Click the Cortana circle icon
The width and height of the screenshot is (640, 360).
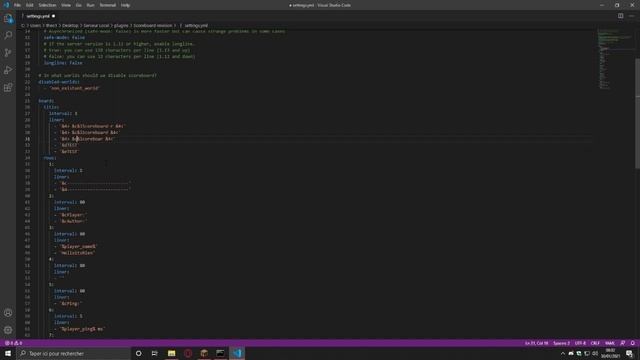(x=138, y=353)
